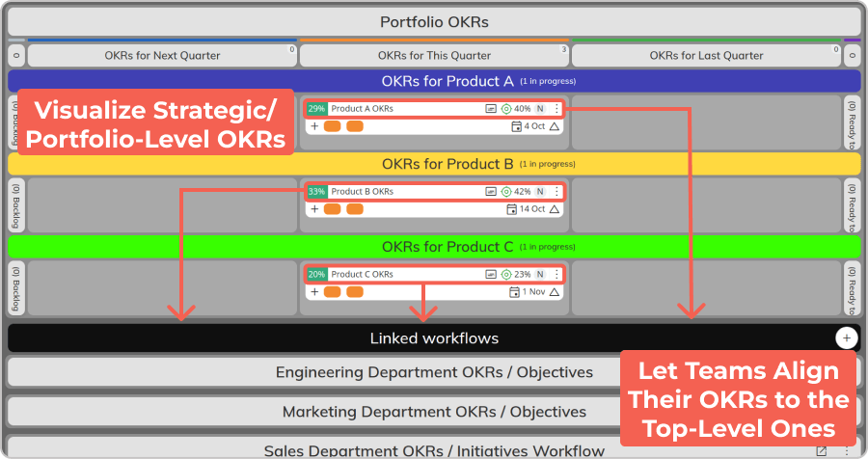Viewport: 868px width, 459px height.
Task: Open the Product A OKRs card title
Action: pos(362,109)
